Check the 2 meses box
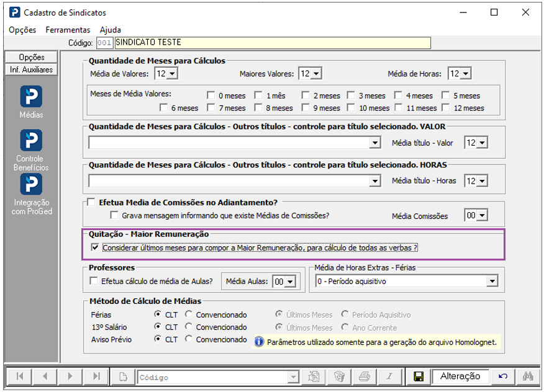 tap(306, 96)
